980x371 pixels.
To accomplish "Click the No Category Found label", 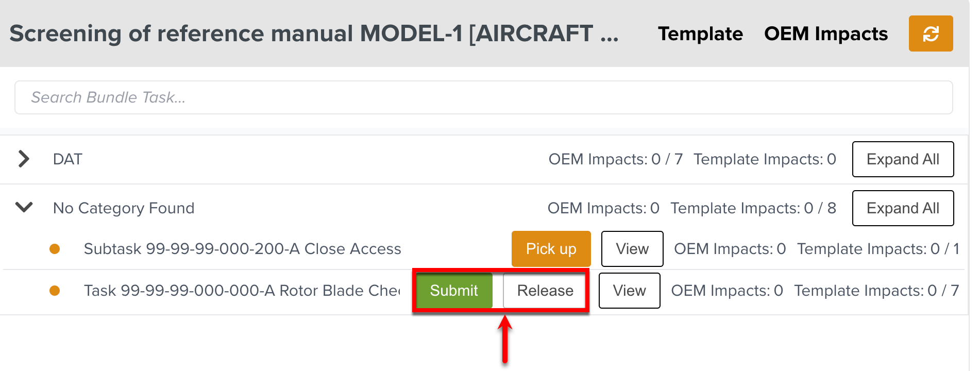I will coord(124,208).
